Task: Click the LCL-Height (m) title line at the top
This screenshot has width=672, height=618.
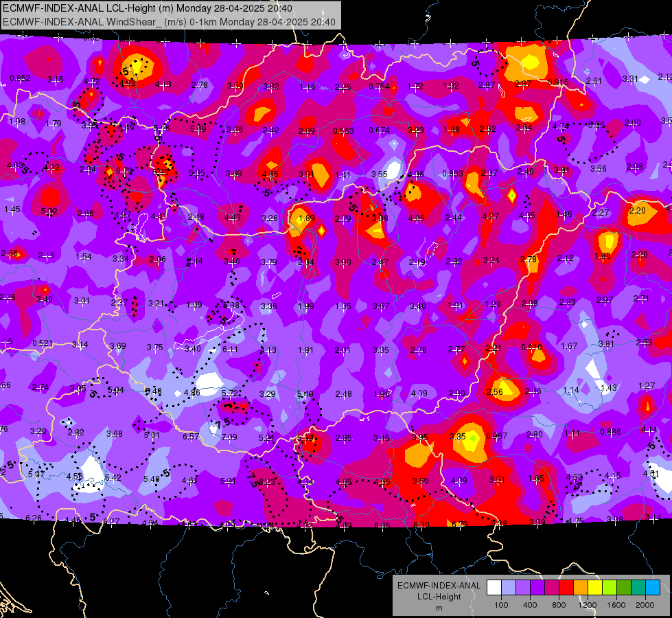Action: coord(148,8)
